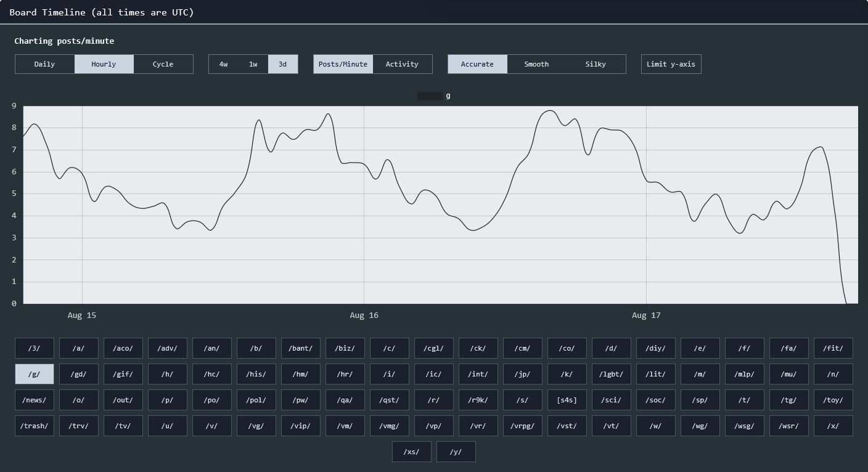868x472 pixels.
Task: Switch chart to Daily view
Action: 44,64
